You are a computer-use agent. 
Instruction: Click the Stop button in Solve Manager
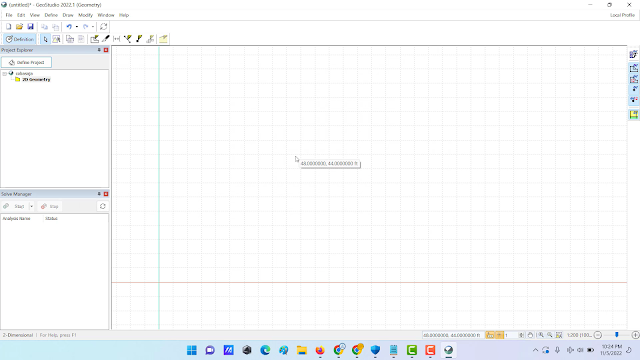(x=50, y=206)
